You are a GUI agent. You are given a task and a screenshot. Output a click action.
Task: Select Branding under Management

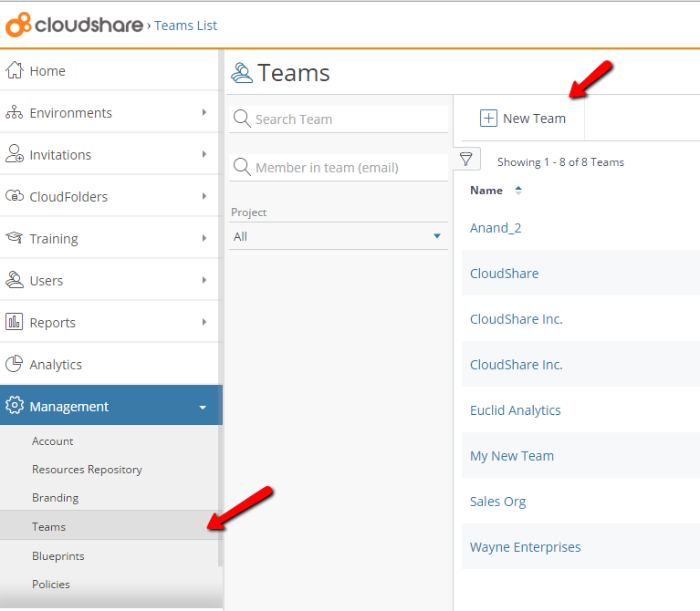[x=56, y=498]
